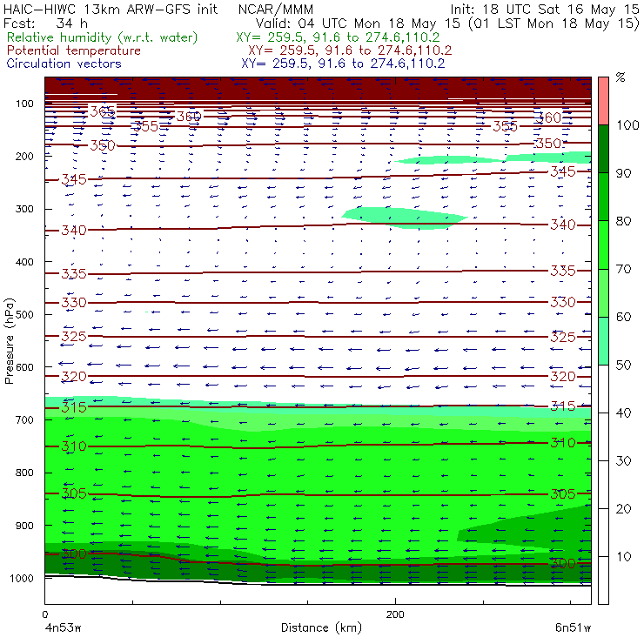The height and width of the screenshot is (644, 644).
Task: Click the pressure axis '400' tick label
Action: (x=24, y=262)
